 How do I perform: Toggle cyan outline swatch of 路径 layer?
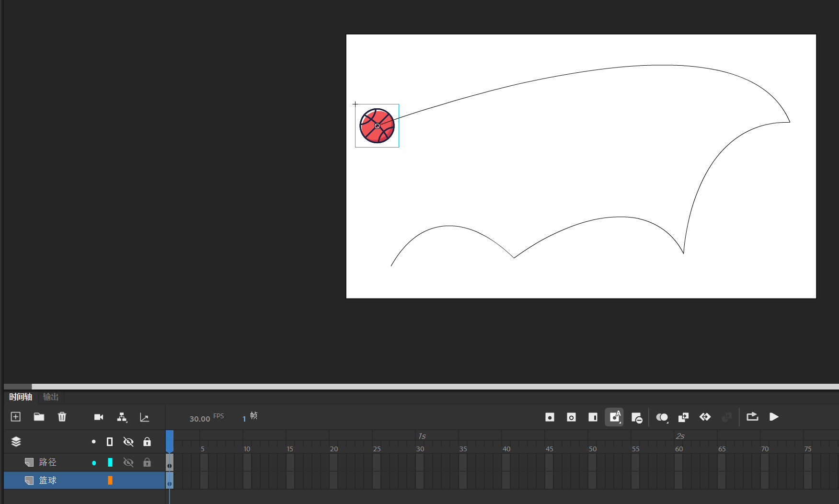pos(110,462)
